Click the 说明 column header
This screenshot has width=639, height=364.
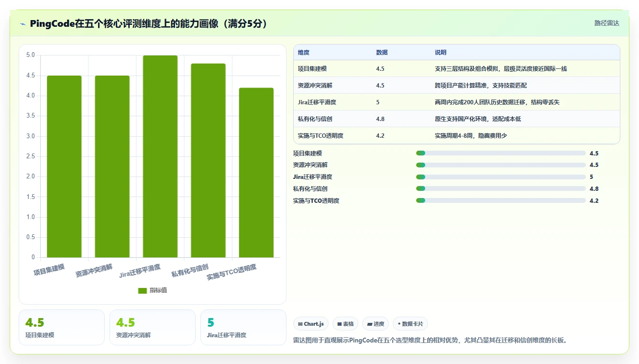(441, 53)
